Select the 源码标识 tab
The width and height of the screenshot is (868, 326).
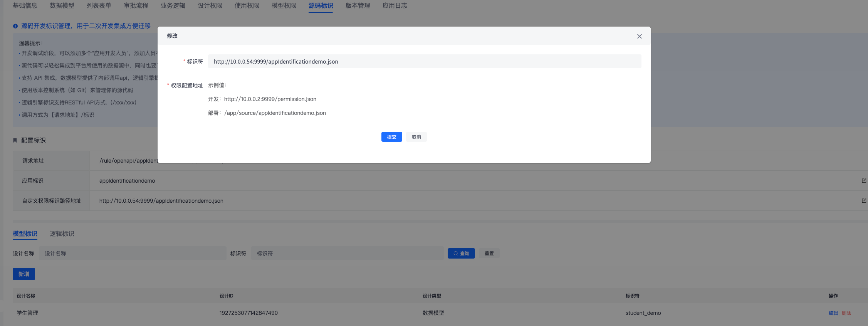pos(321,6)
